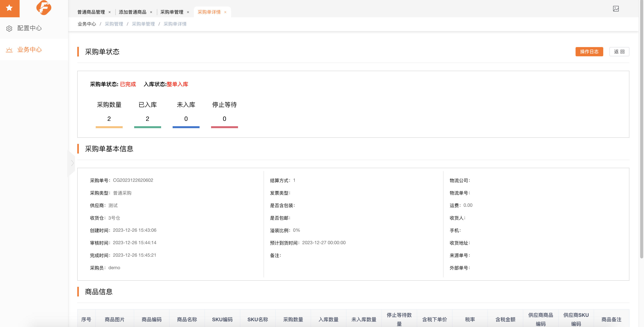Click the blue bar under 未入库
The height and width of the screenshot is (327, 644).
[x=186, y=127]
